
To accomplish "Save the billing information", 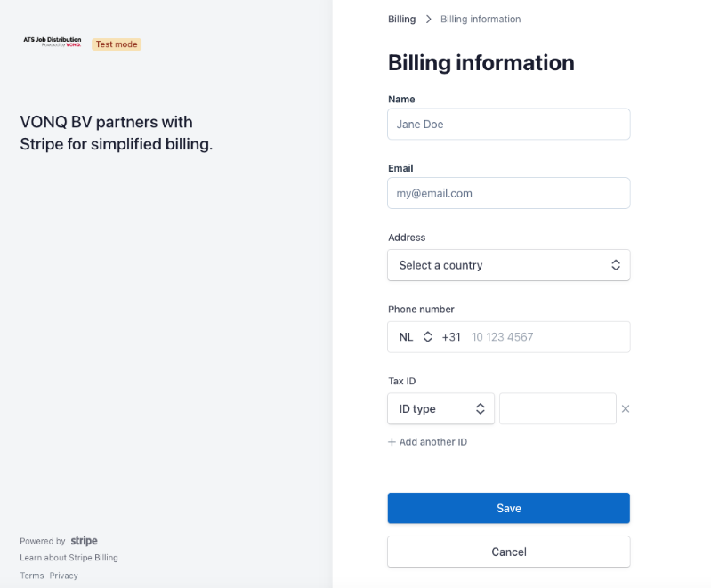I will pos(509,508).
